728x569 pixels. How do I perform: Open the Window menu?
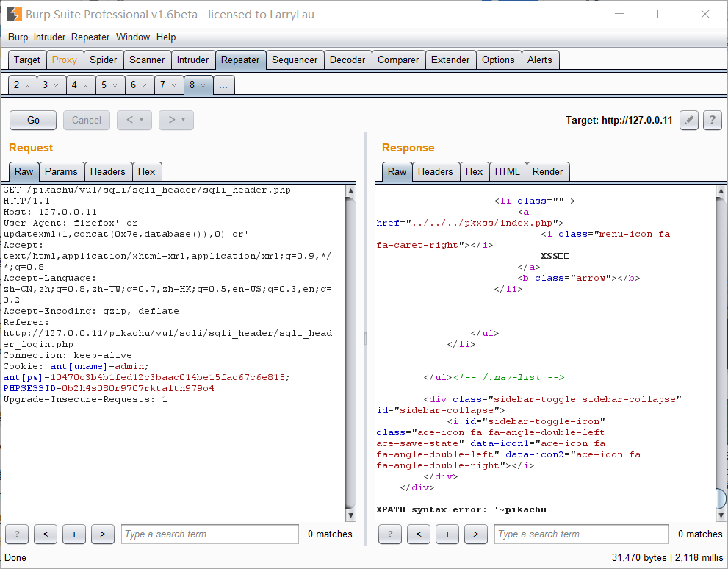133,37
